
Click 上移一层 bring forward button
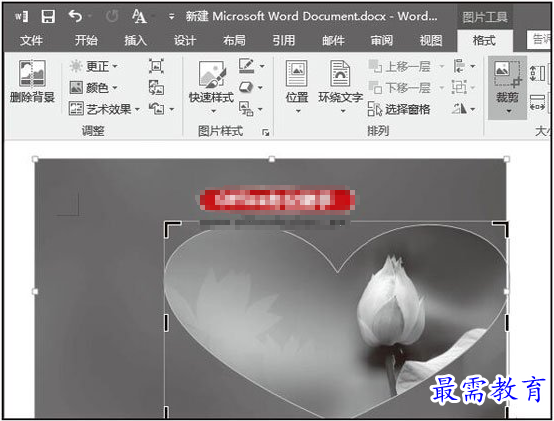400,66
